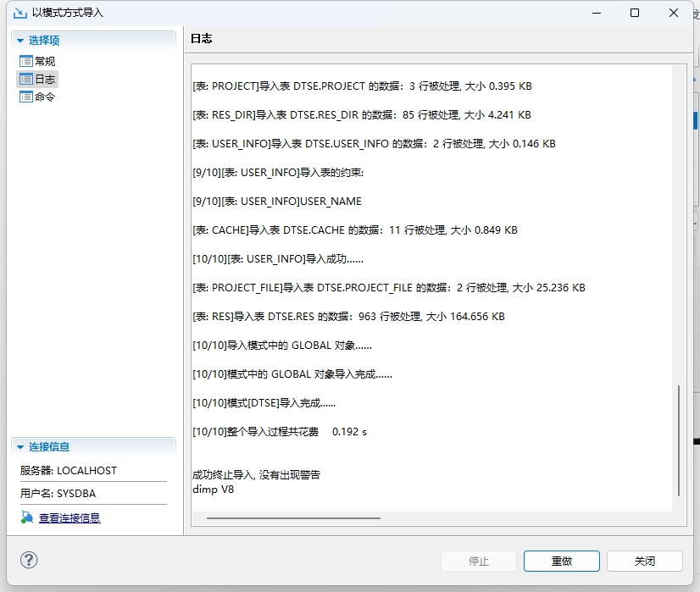Click line 整个导入过程共花费 0.192 s
This screenshot has height=592, width=700.
click(280, 431)
